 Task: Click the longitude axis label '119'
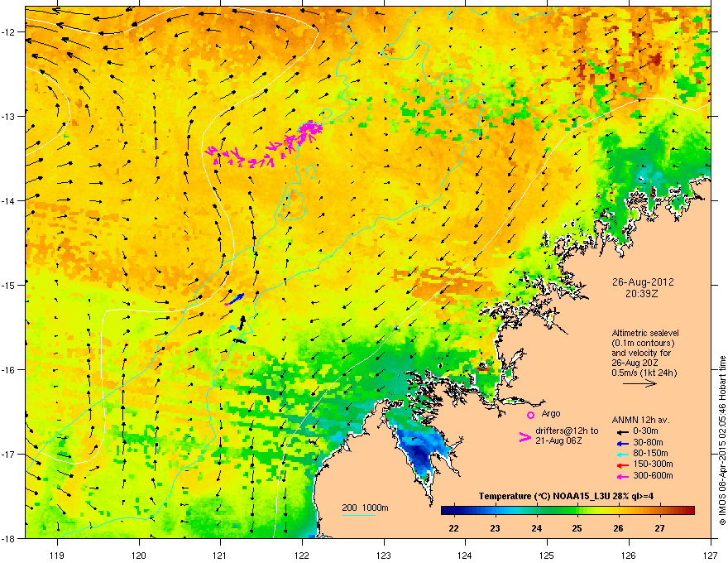tap(57, 555)
